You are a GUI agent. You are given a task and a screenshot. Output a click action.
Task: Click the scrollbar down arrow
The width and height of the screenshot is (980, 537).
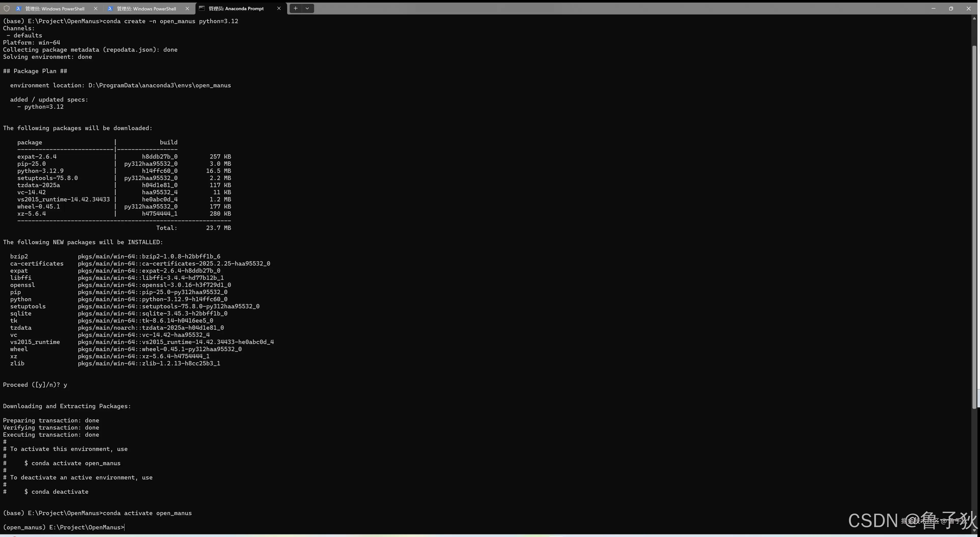(974, 530)
